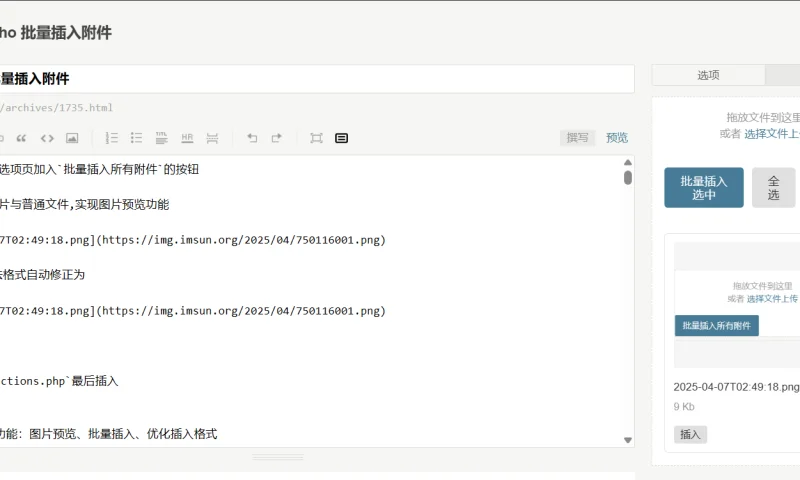This screenshot has height=480, width=800.
Task: Insert a heading with the title icon
Action: point(162,138)
